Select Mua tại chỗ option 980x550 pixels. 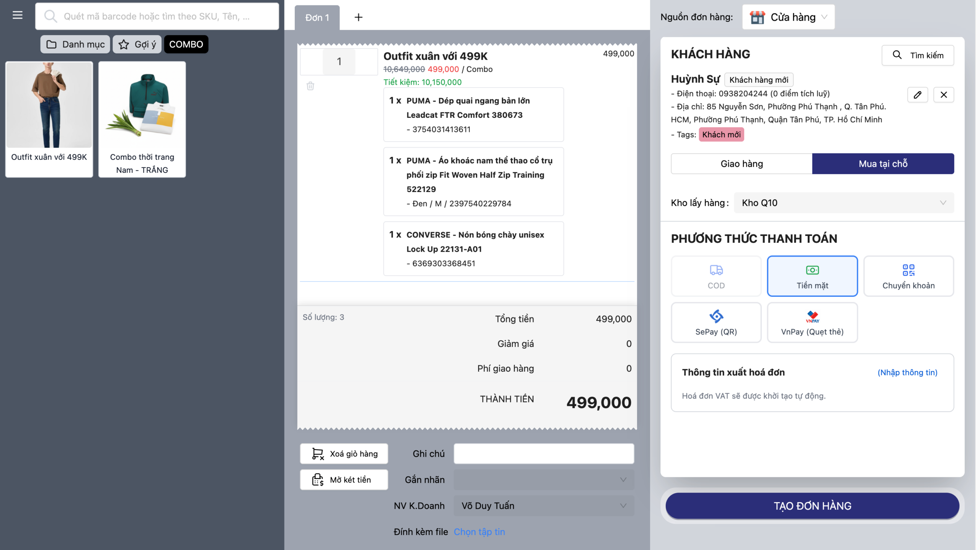tap(883, 164)
